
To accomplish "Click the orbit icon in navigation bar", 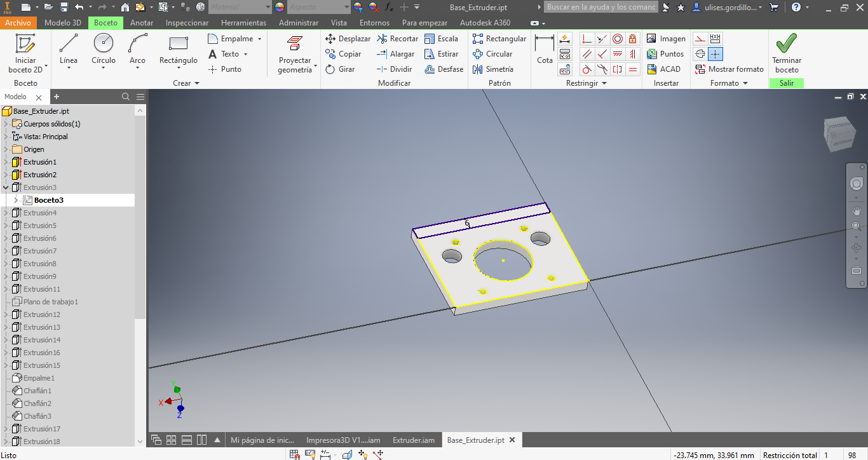I will [857, 247].
